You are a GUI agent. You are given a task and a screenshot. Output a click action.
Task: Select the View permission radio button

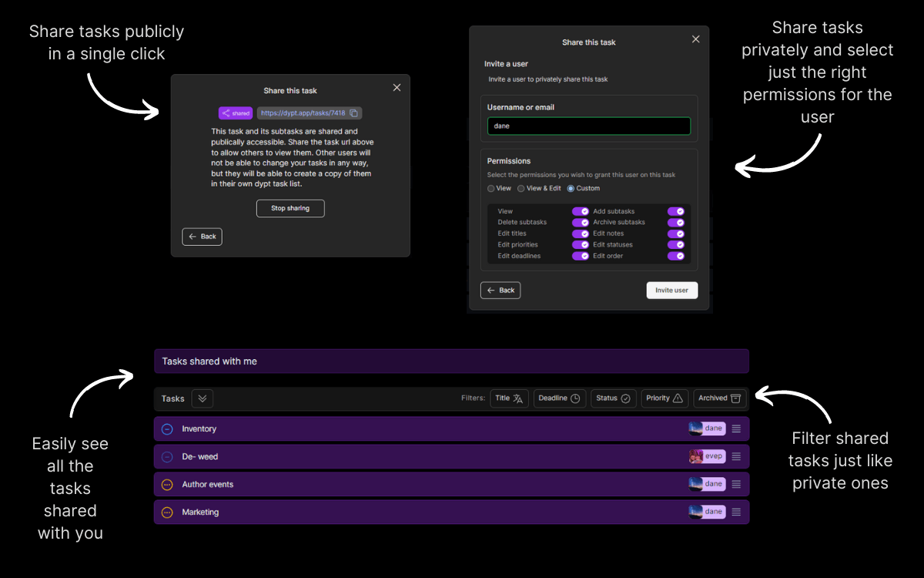[x=491, y=189]
